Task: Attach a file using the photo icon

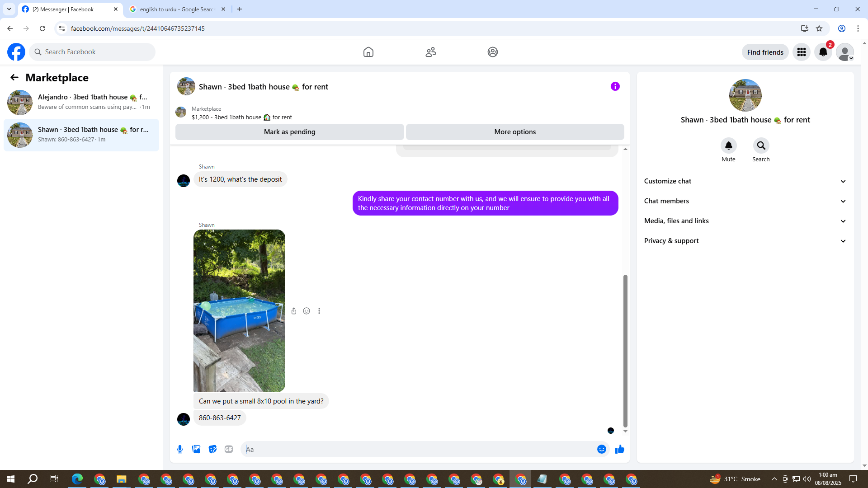Action: click(x=196, y=449)
